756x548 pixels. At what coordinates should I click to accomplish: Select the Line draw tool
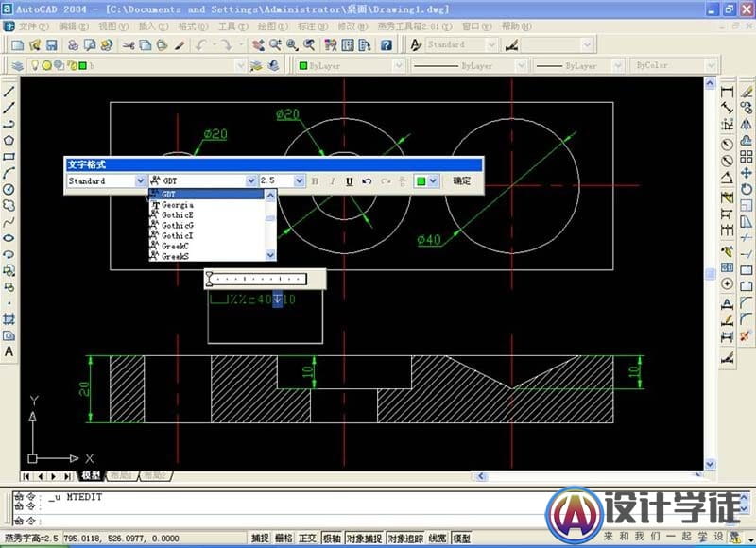pos(9,91)
